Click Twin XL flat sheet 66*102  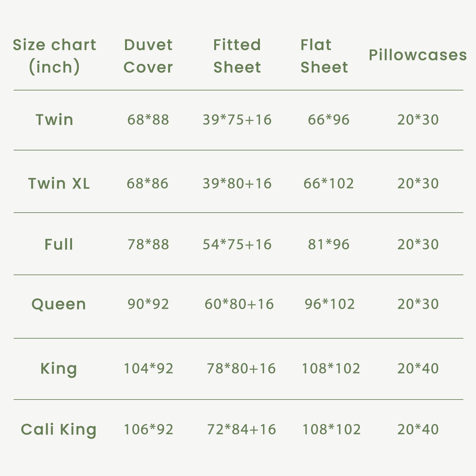(329, 183)
